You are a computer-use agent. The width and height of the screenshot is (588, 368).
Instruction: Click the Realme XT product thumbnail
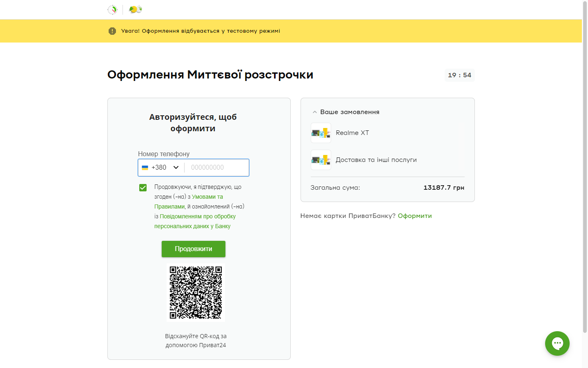[x=321, y=133]
